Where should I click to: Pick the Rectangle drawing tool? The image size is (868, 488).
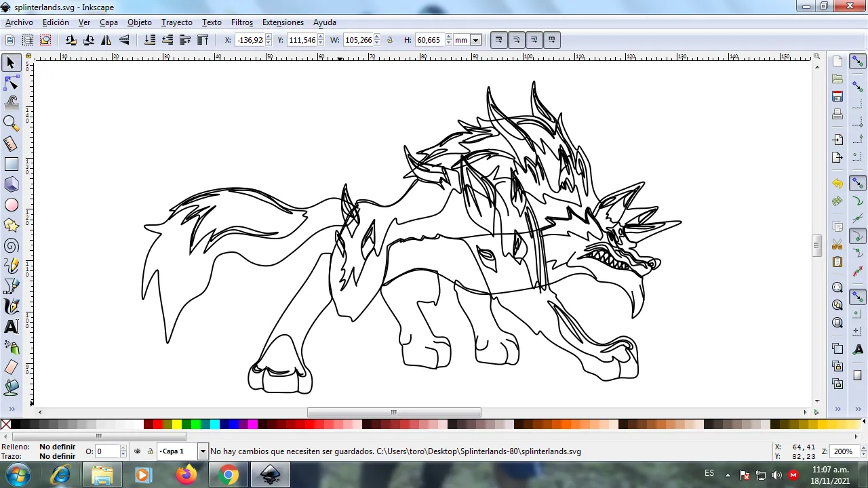pos(11,164)
